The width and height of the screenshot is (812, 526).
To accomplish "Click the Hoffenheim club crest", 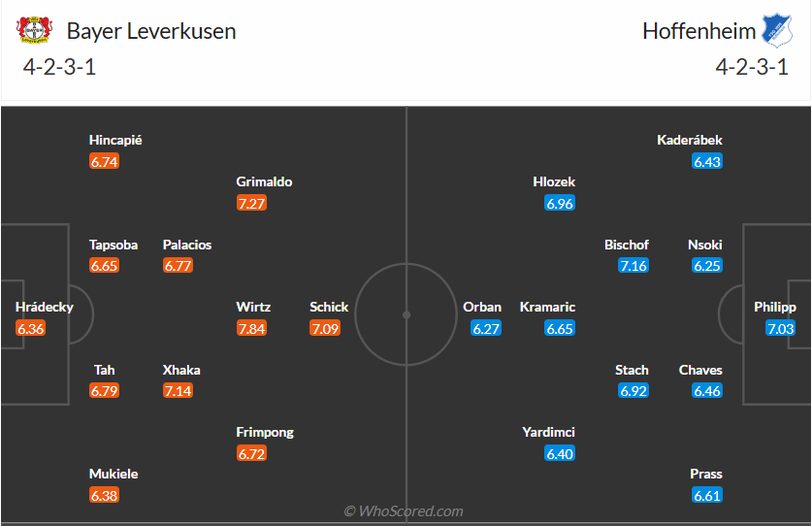I will tap(778, 30).
